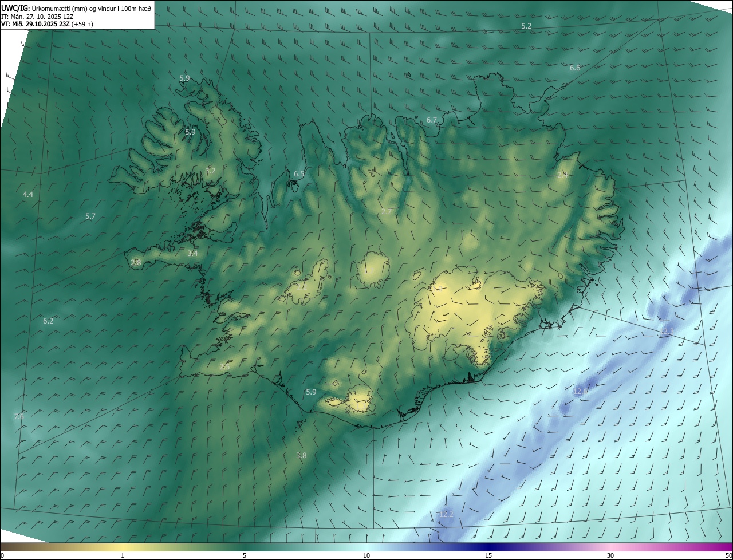Viewport: 733px width, 560px height.
Task: Click the 5 tick on the colour scale
Action: 245,556
